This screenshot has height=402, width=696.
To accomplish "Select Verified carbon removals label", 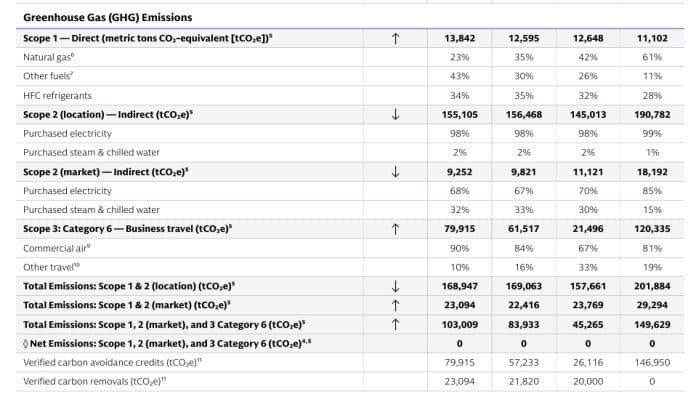I will [95, 382].
